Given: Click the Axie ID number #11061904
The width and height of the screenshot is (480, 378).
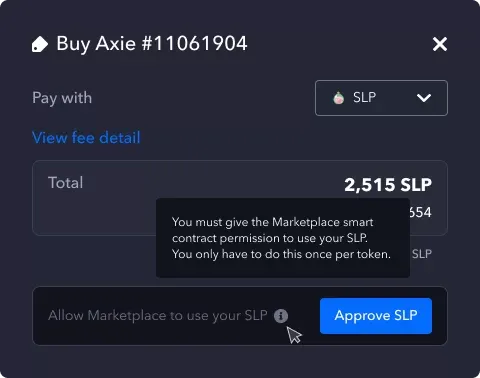Looking at the screenshot, I should pyautogui.click(x=195, y=44).
